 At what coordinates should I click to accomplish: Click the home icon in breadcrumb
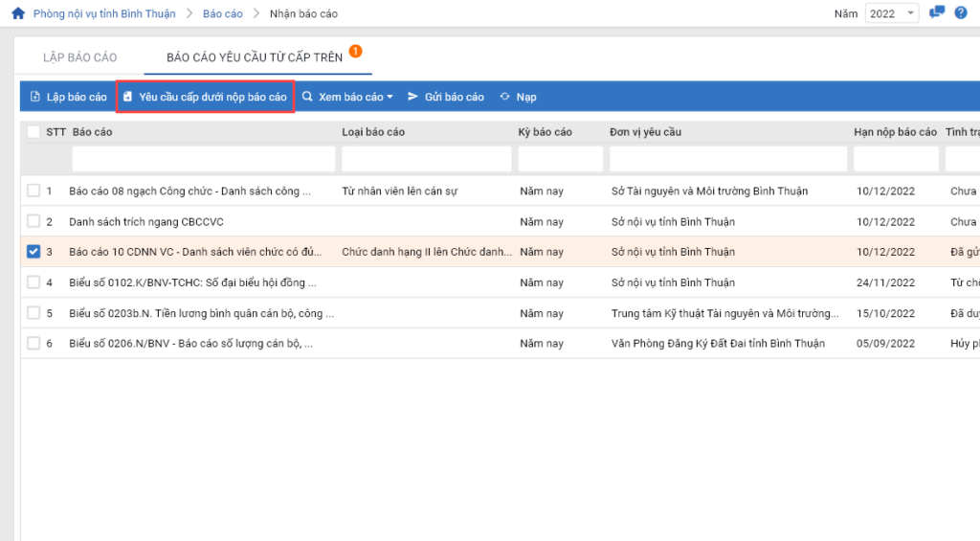coord(17,13)
